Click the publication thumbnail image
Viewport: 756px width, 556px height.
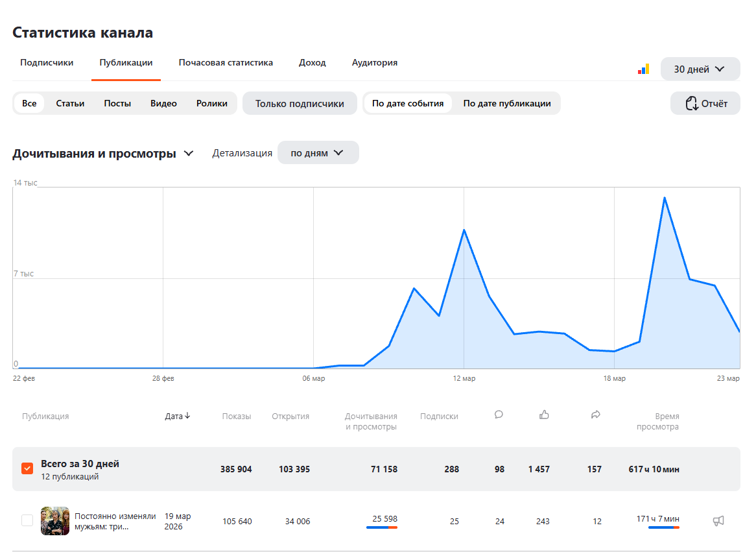(x=55, y=520)
